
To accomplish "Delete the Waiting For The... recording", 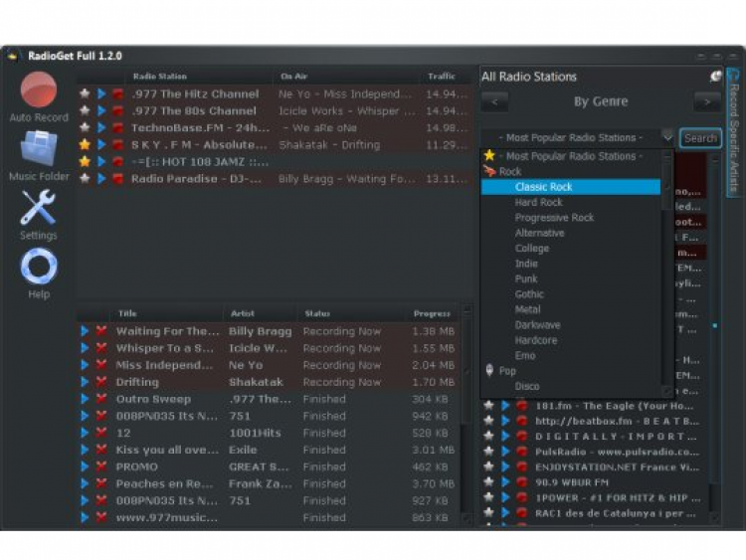I will tap(100, 330).
